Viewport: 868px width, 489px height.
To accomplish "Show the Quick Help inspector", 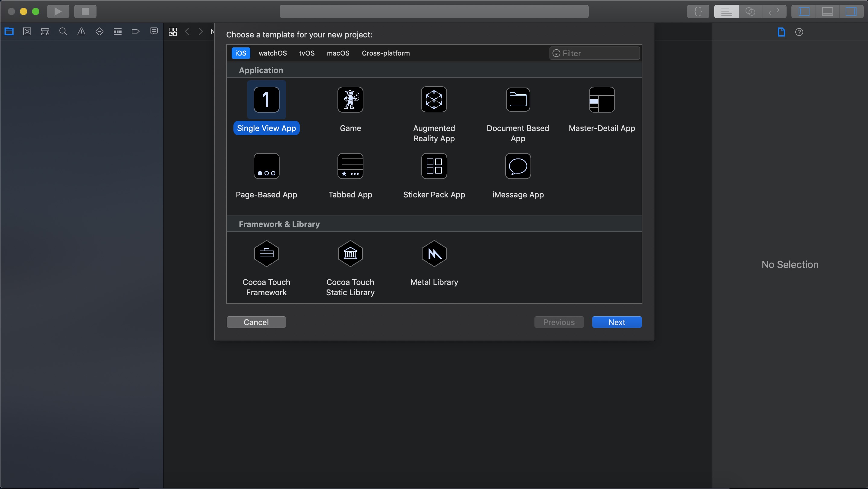I will (x=799, y=32).
